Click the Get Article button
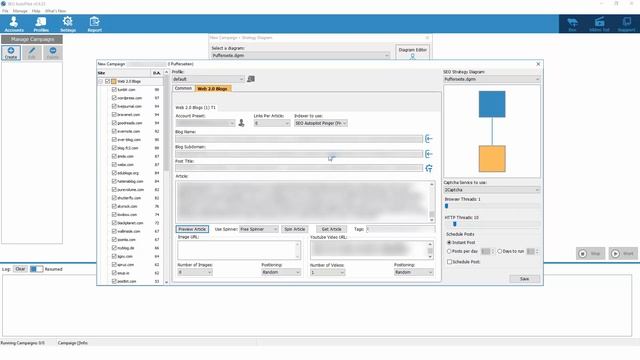 331,229
